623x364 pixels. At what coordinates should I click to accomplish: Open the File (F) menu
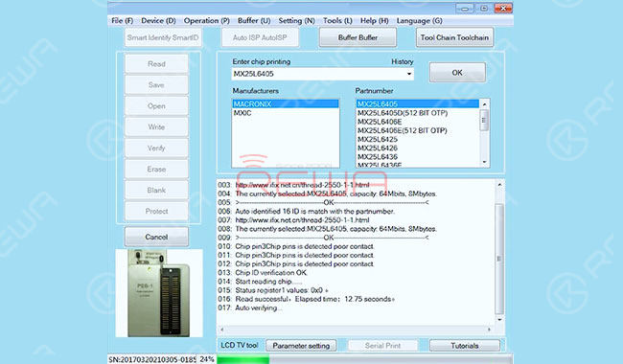[x=122, y=21]
